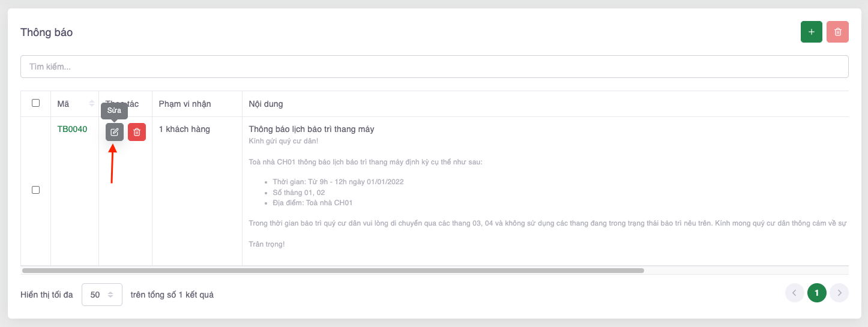
Task: Click the green add notification plus button
Action: point(811,32)
